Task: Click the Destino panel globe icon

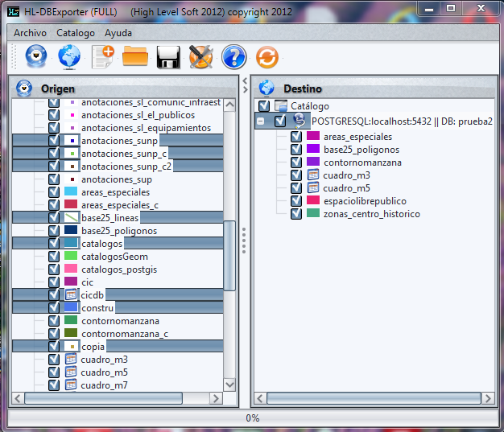Action: (266, 88)
